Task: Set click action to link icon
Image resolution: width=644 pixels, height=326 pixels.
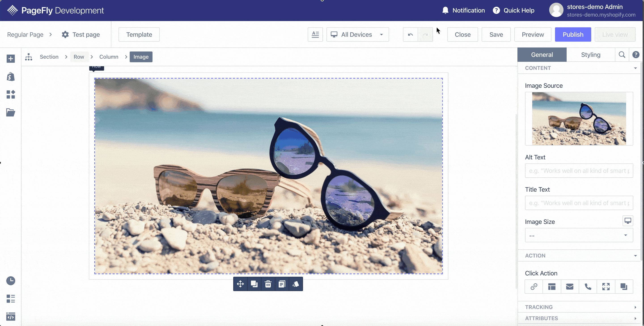Action: (534, 286)
